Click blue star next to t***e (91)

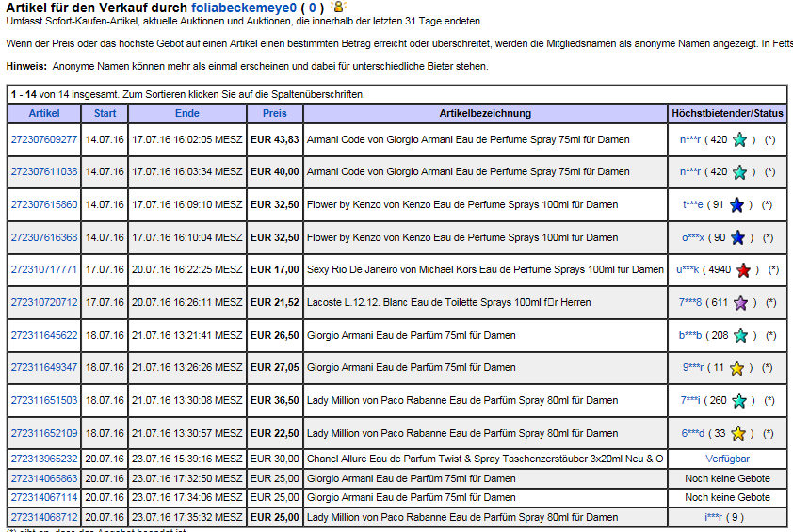coord(736,205)
